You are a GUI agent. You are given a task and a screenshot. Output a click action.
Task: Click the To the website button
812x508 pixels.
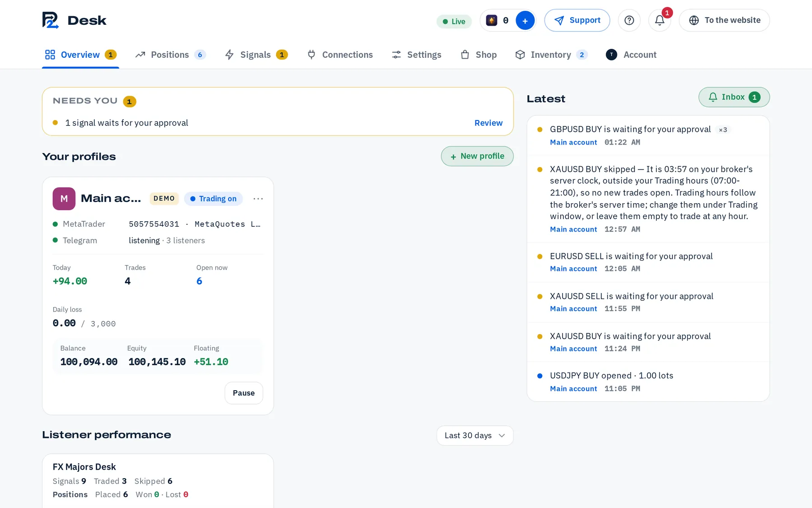(724, 20)
